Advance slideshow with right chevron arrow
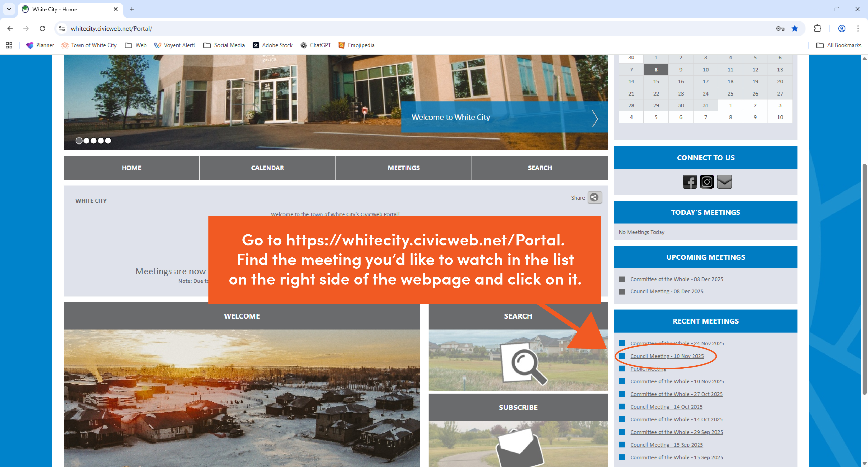This screenshot has height=467, width=868. pos(595,118)
